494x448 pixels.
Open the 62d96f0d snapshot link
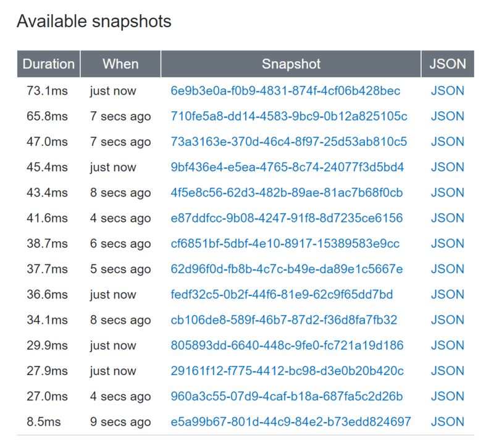point(287,269)
